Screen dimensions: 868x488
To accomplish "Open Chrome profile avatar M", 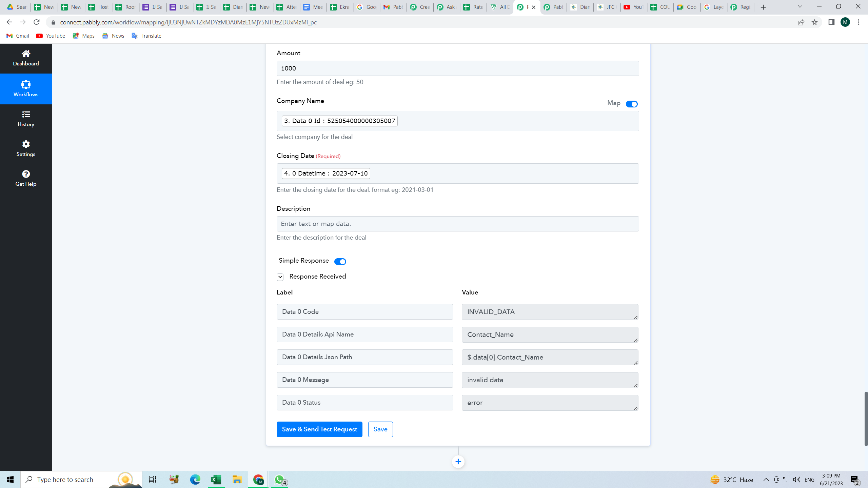I will pyautogui.click(x=845, y=22).
